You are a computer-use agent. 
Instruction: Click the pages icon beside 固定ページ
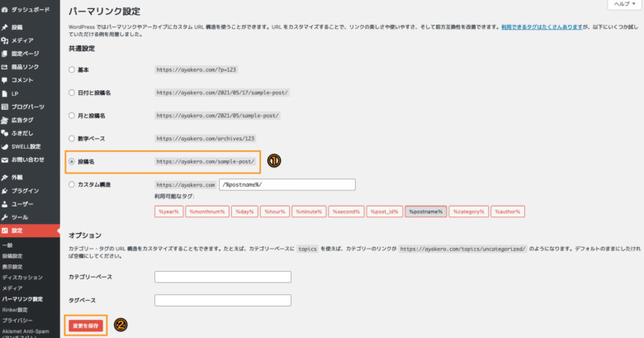4,54
